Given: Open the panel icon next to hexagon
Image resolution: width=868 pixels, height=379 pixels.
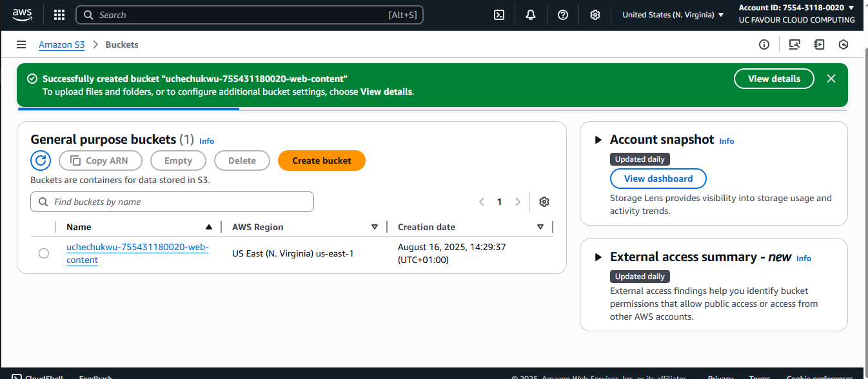Looking at the screenshot, I should click(819, 44).
